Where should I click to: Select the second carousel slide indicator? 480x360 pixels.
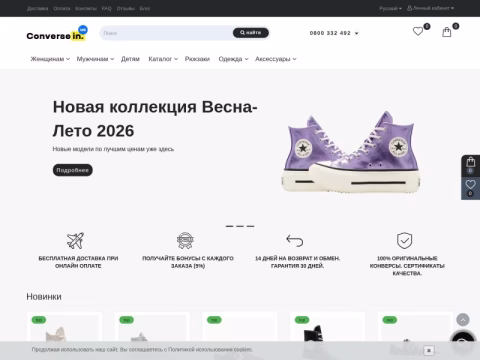pyautogui.click(x=240, y=226)
